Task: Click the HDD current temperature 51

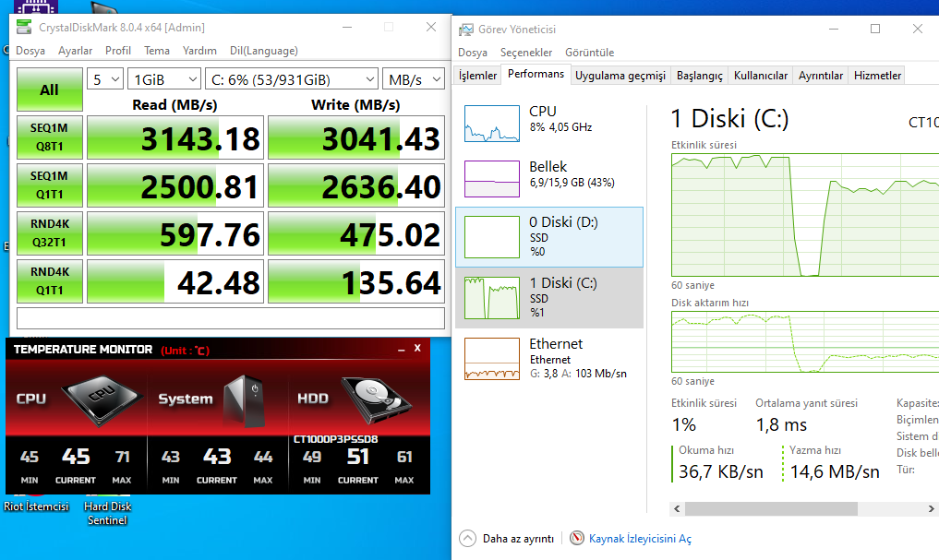Action: [357, 457]
